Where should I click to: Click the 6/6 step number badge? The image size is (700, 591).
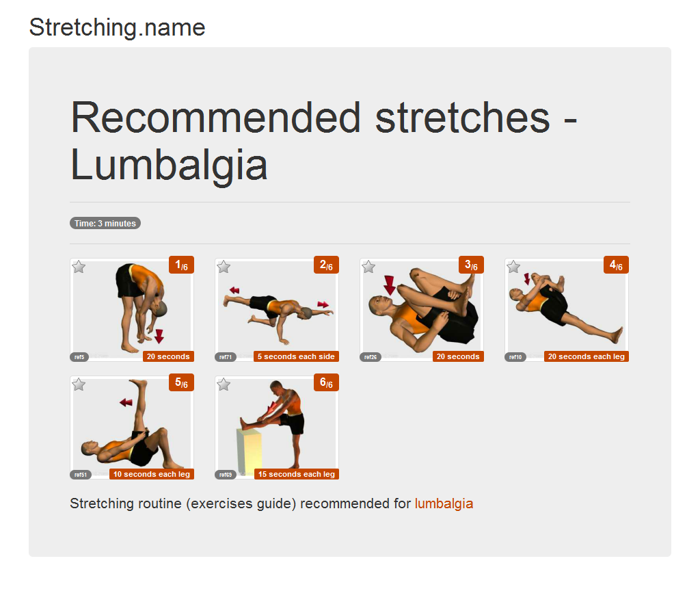326,383
